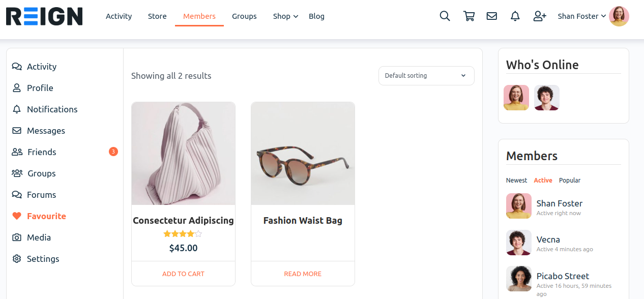Image resolution: width=644 pixels, height=299 pixels.
Task: Open Vecna's member profile link
Action: 548,240
